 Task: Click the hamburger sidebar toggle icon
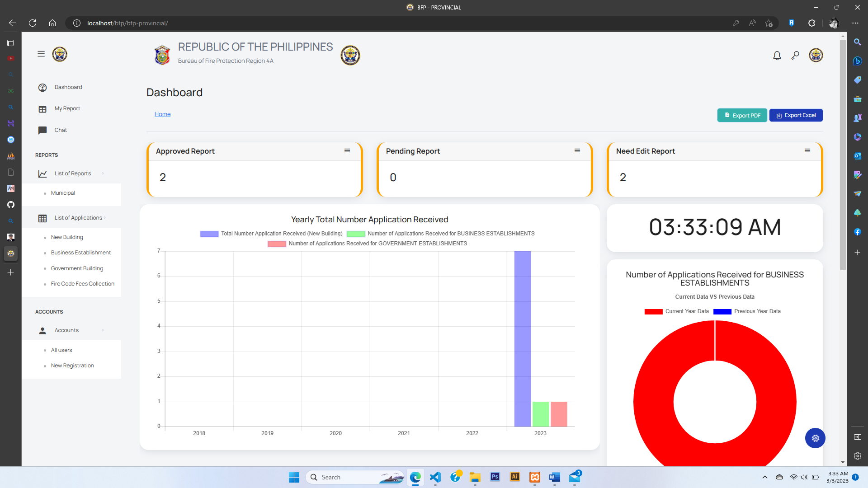coord(41,54)
